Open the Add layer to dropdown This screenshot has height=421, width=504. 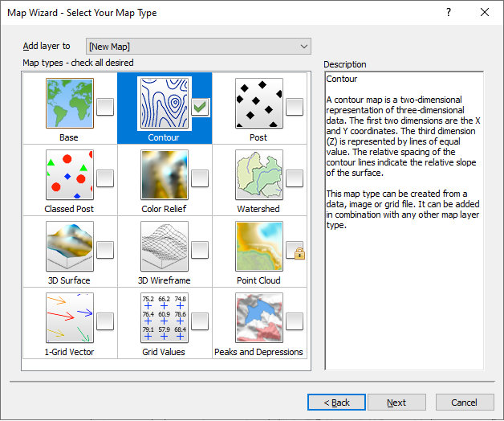(x=197, y=47)
